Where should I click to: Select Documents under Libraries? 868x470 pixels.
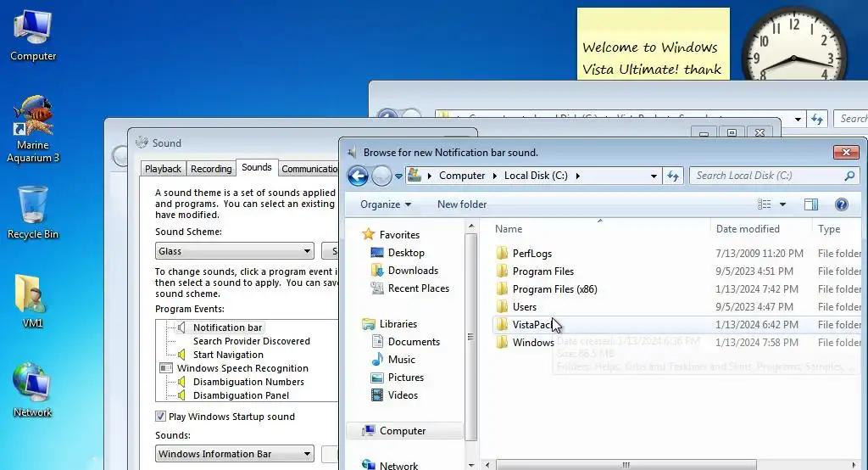point(405,342)
